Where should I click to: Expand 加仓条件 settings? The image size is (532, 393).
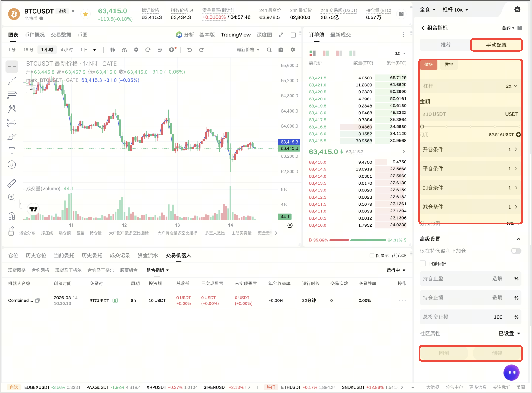470,188
